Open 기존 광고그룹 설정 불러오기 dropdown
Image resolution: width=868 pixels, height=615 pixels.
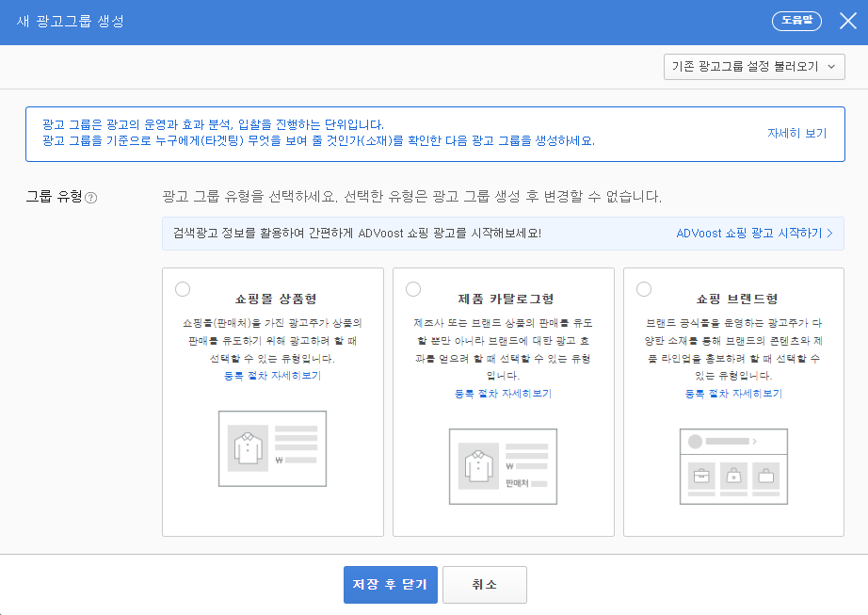754,67
